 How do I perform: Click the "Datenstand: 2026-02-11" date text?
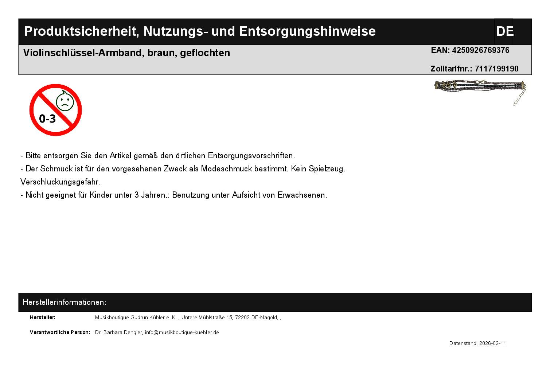(x=477, y=344)
